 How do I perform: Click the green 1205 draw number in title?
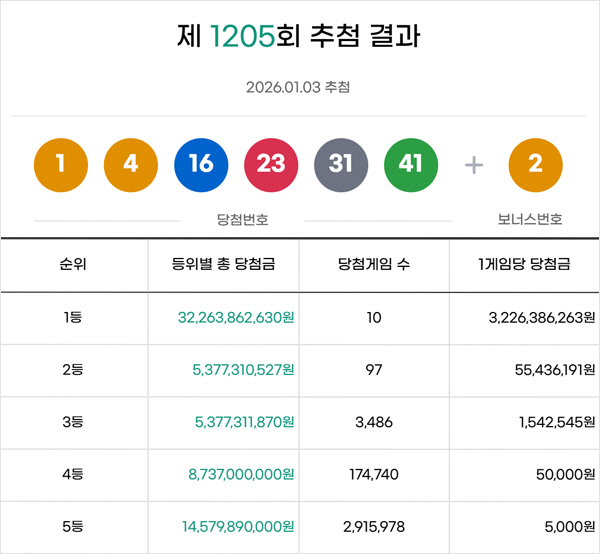coord(246,37)
